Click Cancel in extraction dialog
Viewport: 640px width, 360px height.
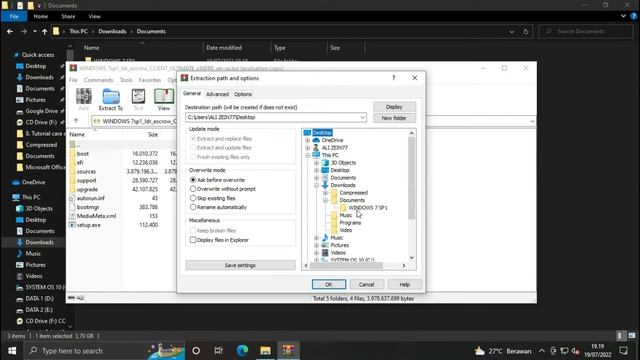366,284
